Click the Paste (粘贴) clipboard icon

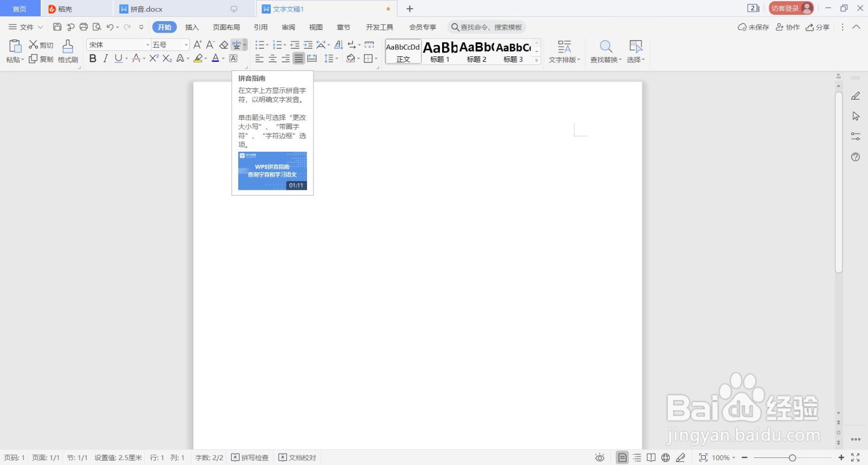[15, 47]
